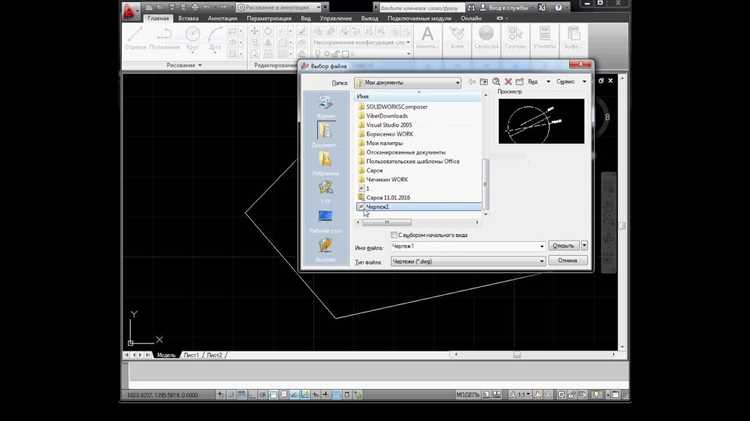This screenshot has width=750, height=421.
Task: Select the Documents shortcut in the left sidebar
Action: (x=326, y=133)
